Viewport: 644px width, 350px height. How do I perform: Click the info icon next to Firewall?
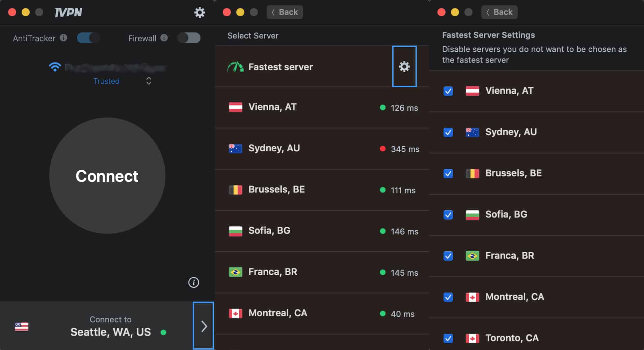pos(164,38)
